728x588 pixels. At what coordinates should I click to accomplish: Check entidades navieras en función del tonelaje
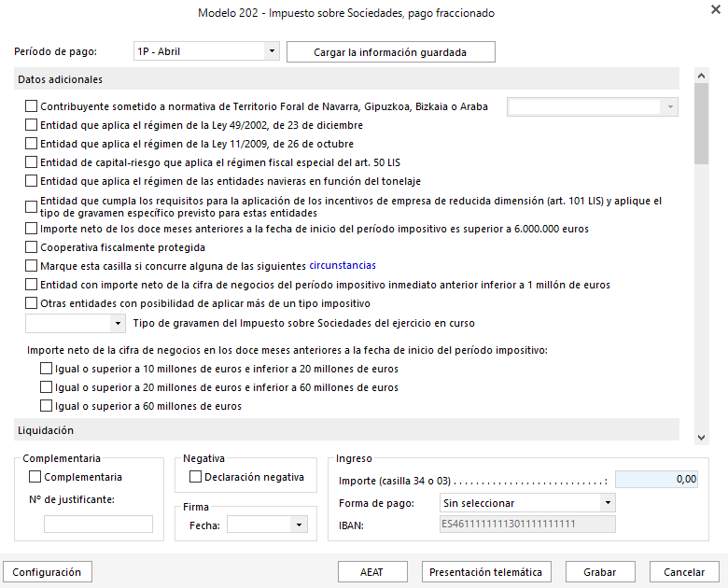(x=31, y=181)
